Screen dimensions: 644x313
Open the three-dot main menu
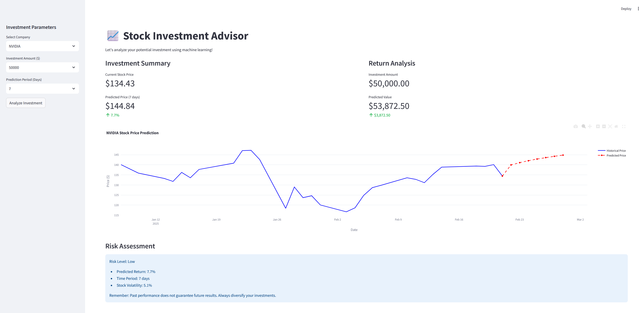(638, 9)
